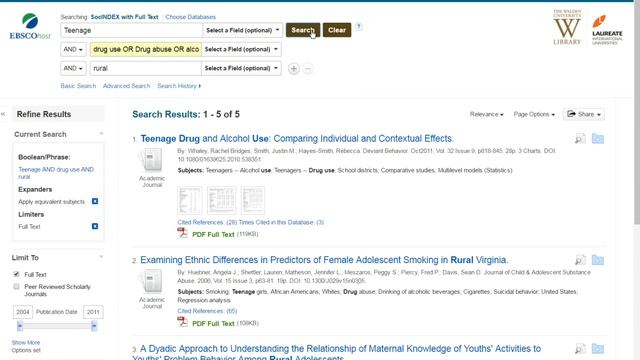Click the Clear button
Viewport: 640px width, 360px height.
coord(337,30)
